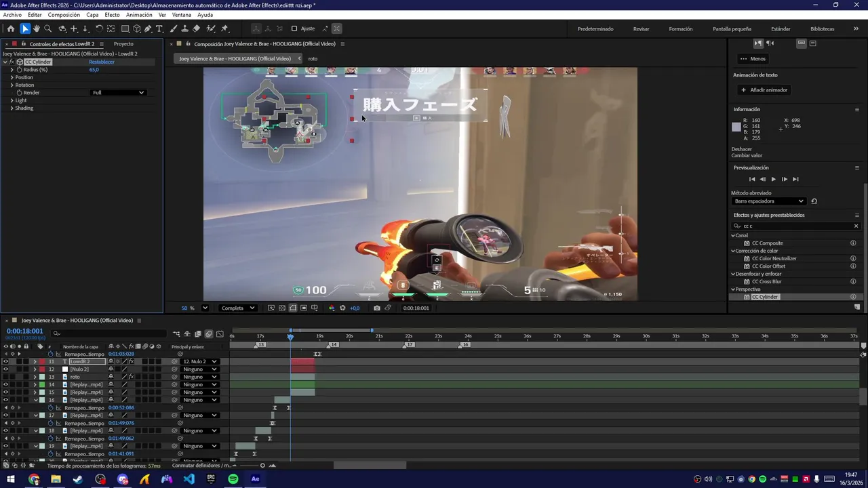
Task: Hide Nulo 2 layer eye icon
Action: [x=5, y=369]
